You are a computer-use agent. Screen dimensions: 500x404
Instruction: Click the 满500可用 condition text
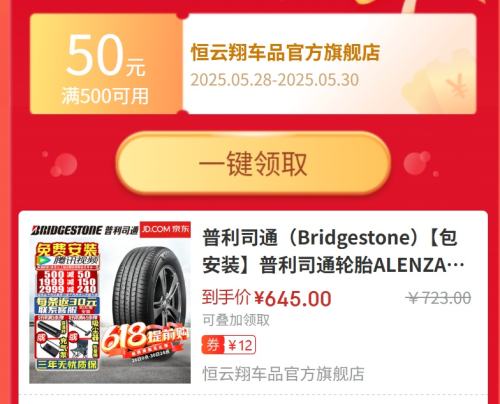[105, 96]
